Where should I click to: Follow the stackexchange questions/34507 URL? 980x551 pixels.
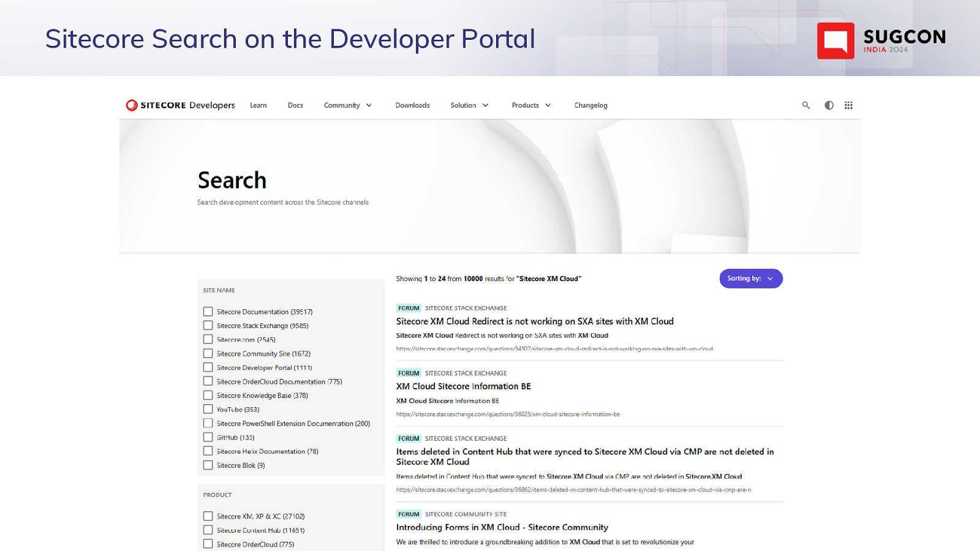coord(554,349)
